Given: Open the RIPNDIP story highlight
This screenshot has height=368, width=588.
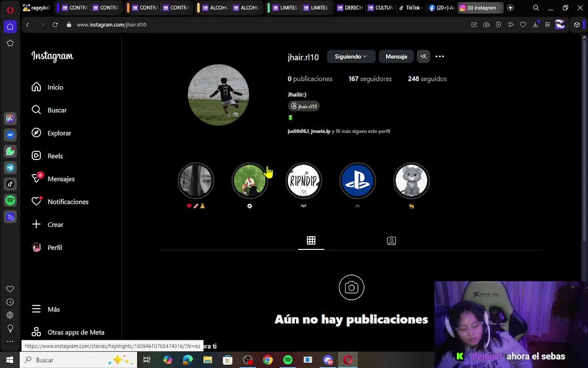Looking at the screenshot, I should click(x=303, y=180).
